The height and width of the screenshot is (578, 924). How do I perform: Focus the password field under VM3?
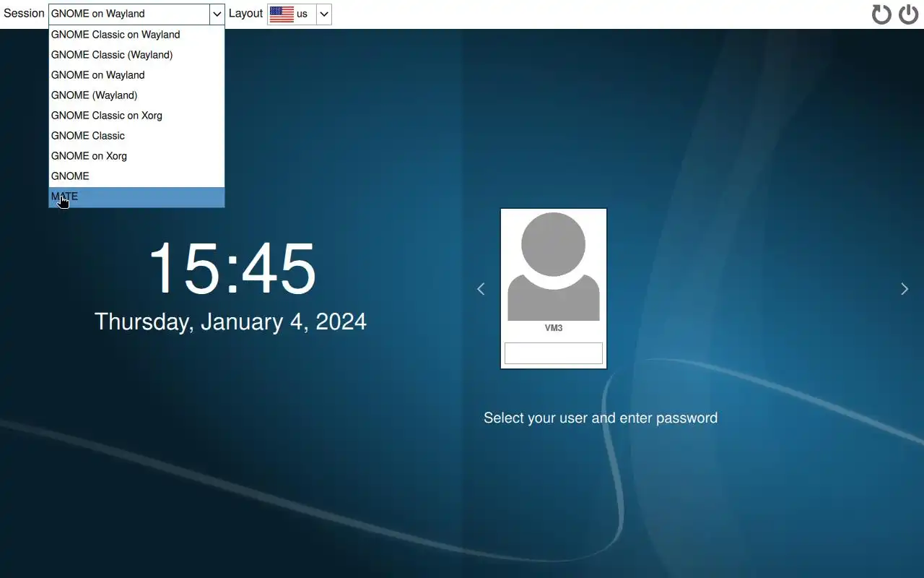pos(554,353)
